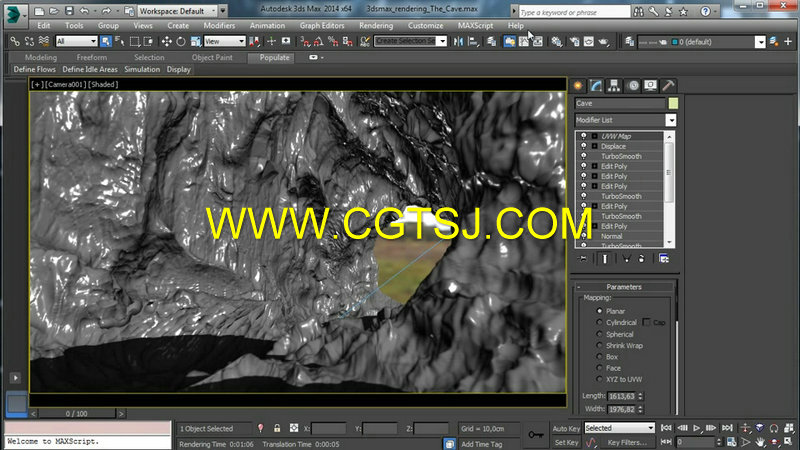Open the Hierarchy command panel tab

pyautogui.click(x=614, y=86)
